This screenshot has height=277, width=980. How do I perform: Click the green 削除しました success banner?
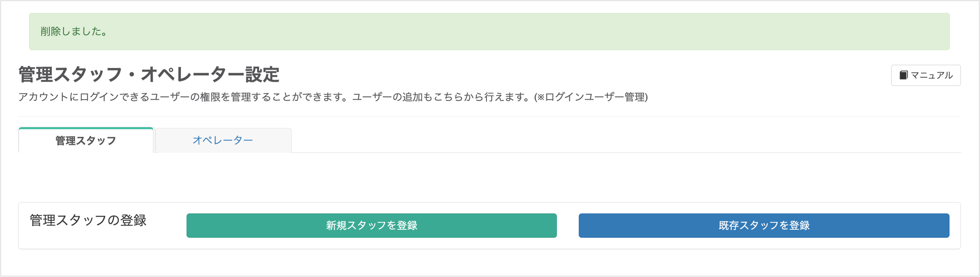pos(489,32)
